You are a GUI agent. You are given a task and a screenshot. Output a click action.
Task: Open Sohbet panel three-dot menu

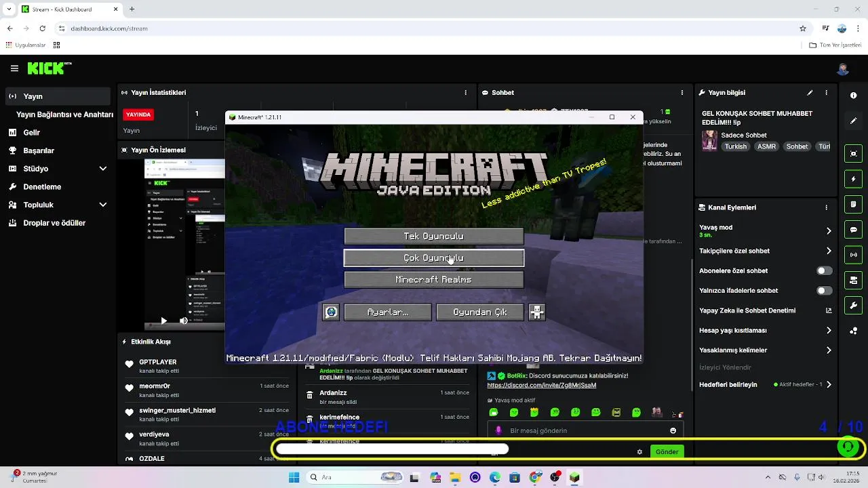(x=683, y=93)
